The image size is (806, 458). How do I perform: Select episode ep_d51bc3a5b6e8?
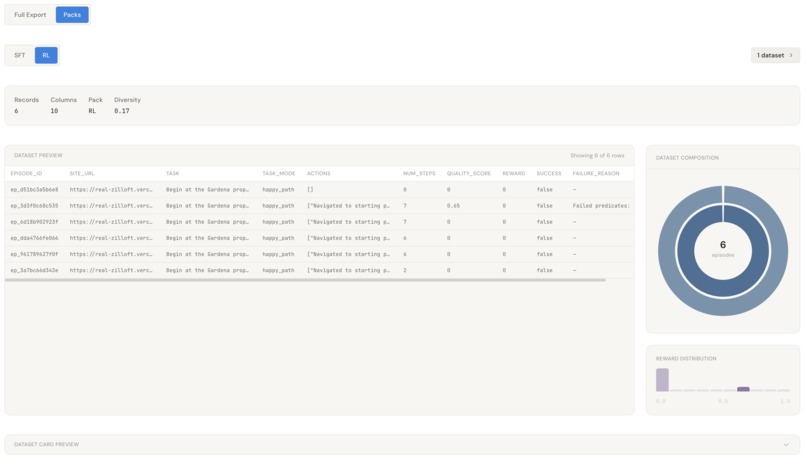[x=34, y=190]
